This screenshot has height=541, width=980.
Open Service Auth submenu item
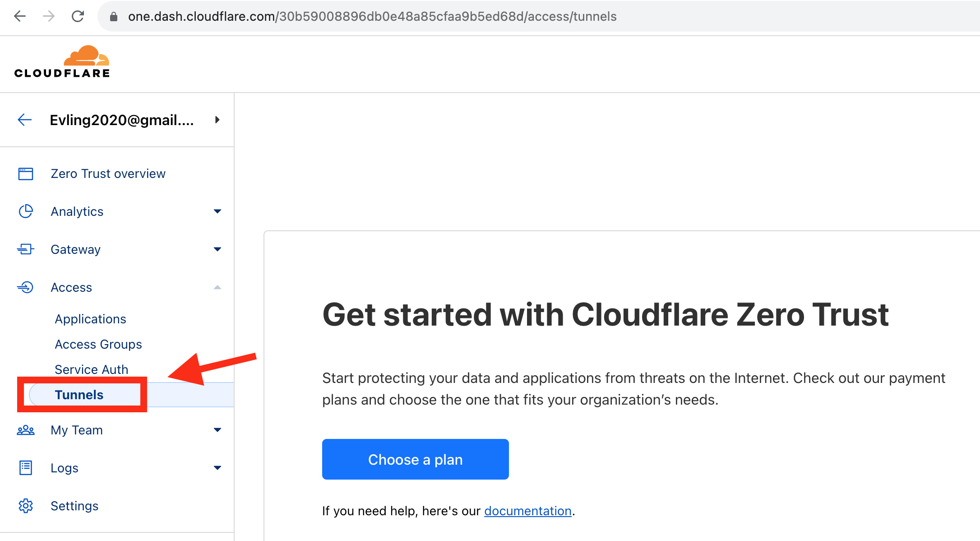point(92,370)
